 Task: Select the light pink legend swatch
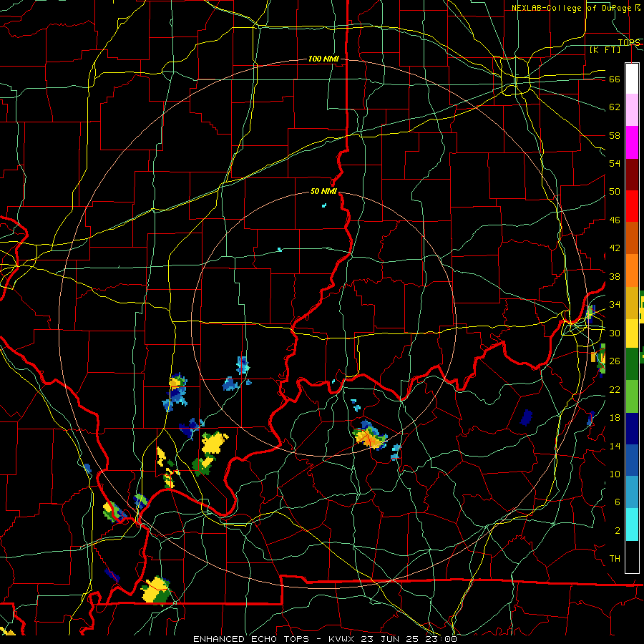632,109
